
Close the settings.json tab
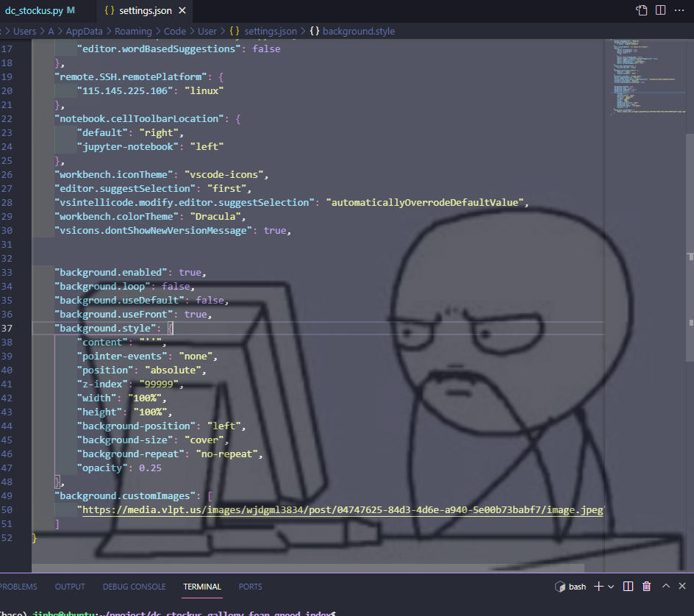[182, 10]
